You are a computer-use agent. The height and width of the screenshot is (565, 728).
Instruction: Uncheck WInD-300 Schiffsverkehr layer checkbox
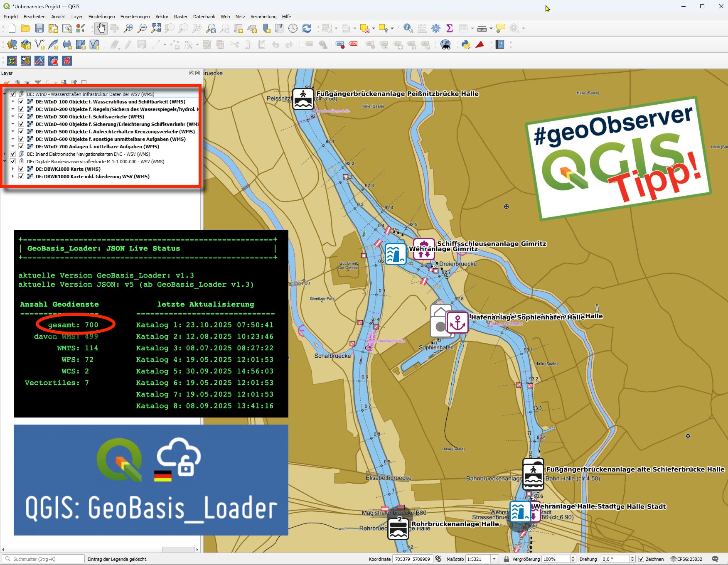tap(21, 117)
